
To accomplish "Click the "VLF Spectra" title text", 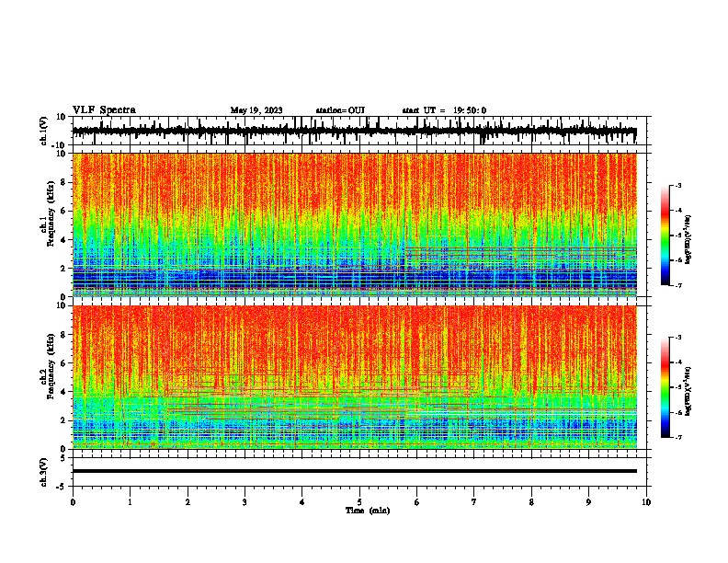I will tap(104, 110).
